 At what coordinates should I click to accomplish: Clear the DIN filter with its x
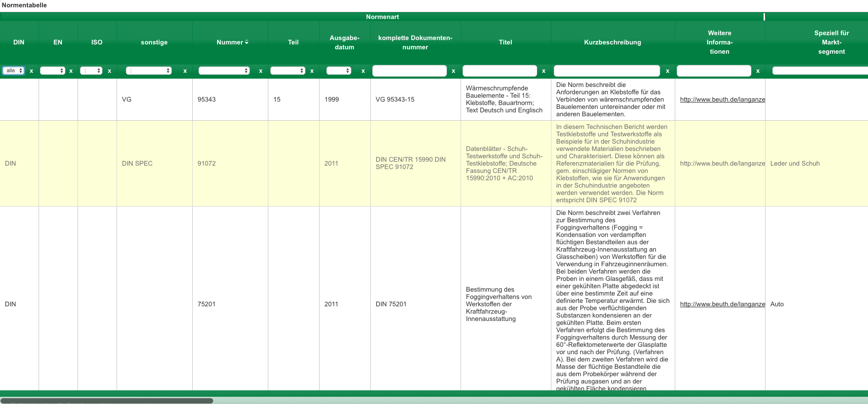(x=31, y=71)
